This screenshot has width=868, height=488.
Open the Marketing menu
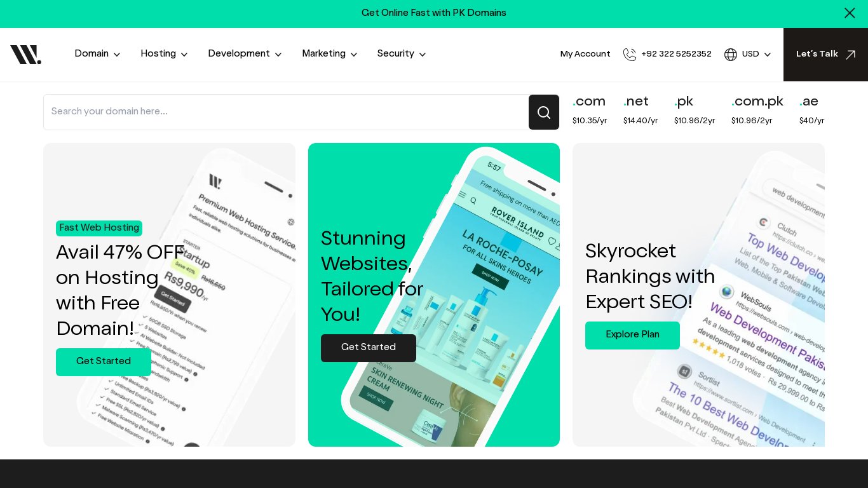[x=329, y=54]
